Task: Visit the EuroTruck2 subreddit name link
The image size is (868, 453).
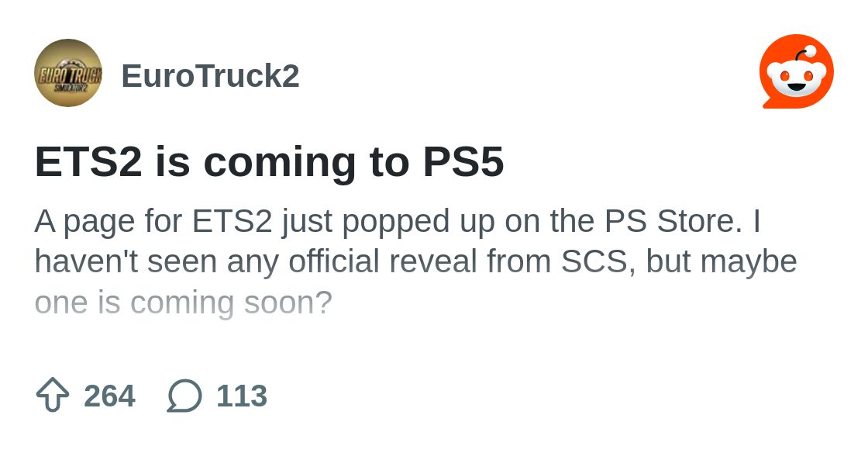Action: [x=210, y=76]
